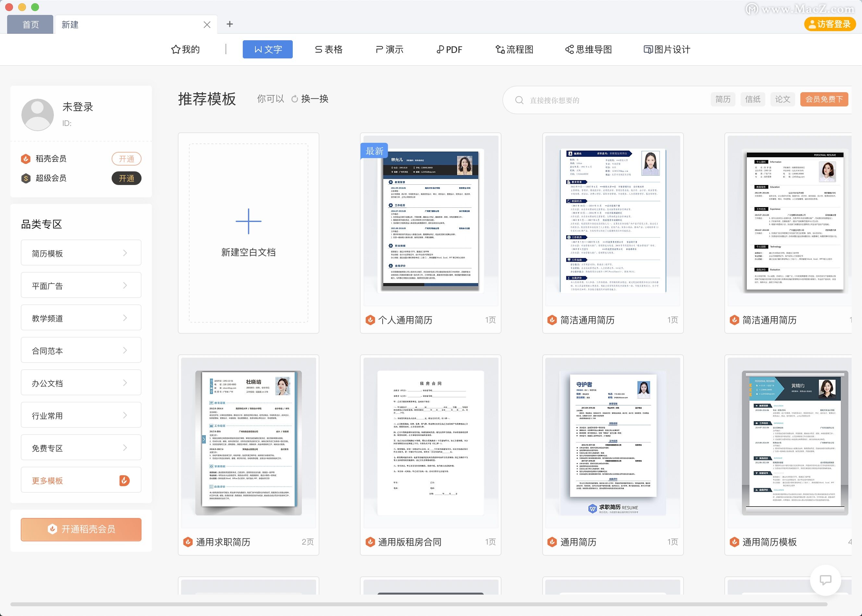The height and width of the screenshot is (616, 862).
Task: Switch to the 首页 tab
Action: click(30, 24)
